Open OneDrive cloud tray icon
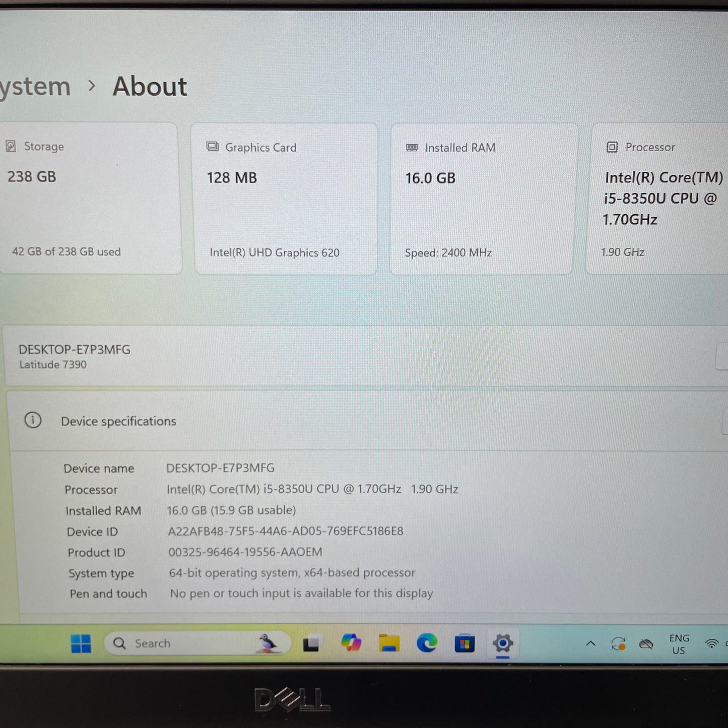The width and height of the screenshot is (728, 728). point(646,643)
